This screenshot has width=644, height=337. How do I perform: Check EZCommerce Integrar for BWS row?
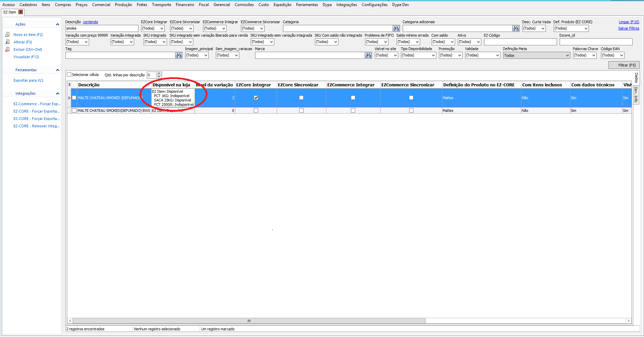click(x=353, y=111)
